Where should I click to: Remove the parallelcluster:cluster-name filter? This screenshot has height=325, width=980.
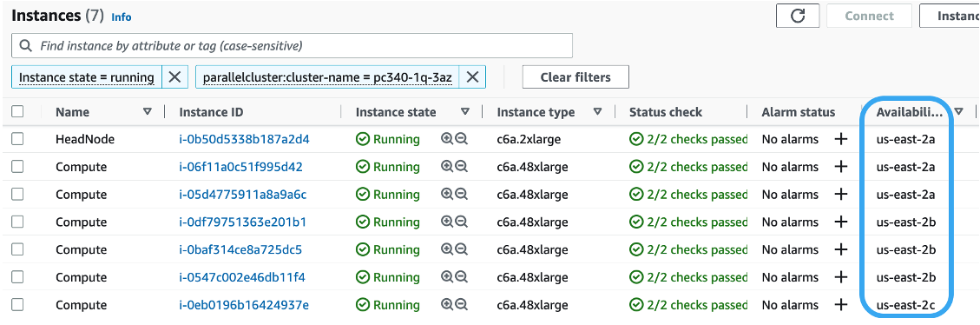click(473, 77)
